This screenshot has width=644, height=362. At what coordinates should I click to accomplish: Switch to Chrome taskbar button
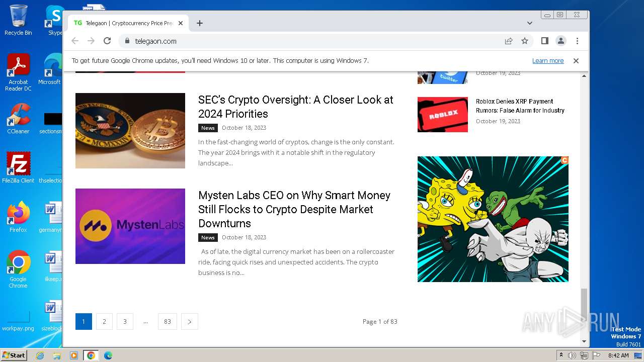(x=91, y=355)
